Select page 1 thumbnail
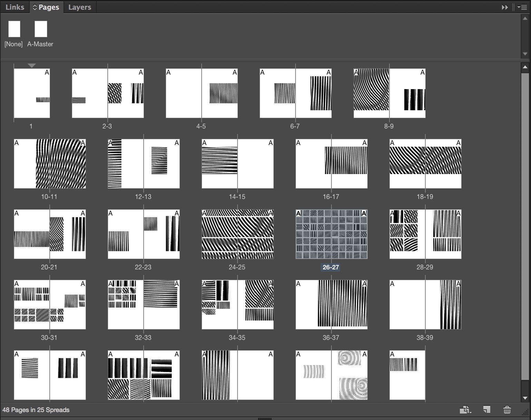 coord(32,93)
